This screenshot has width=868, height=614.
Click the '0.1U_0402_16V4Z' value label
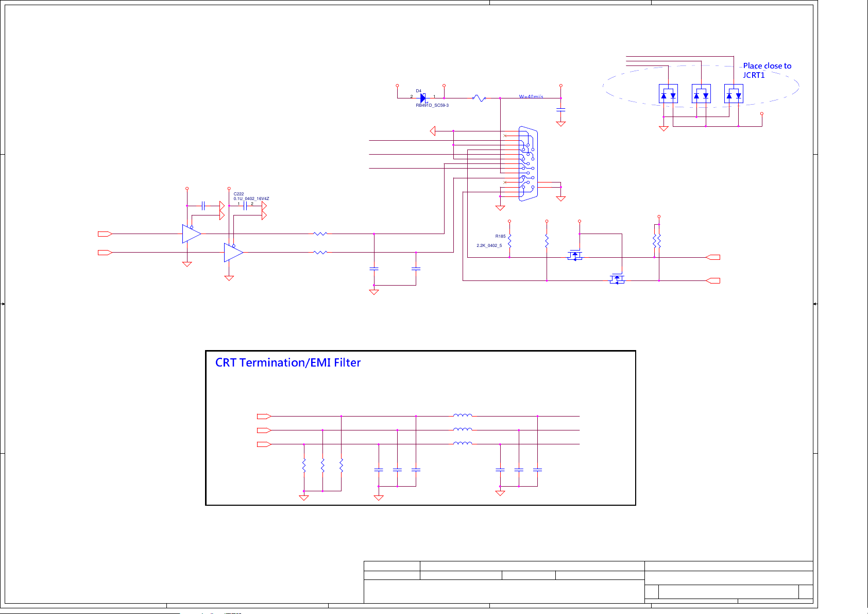click(251, 198)
